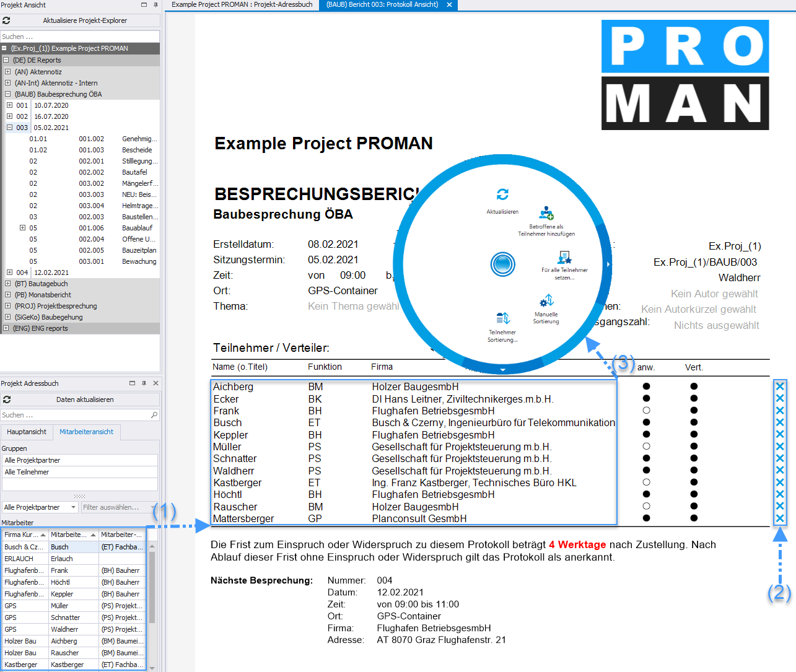Click right arrow on radial menu ring

[x=608, y=264]
